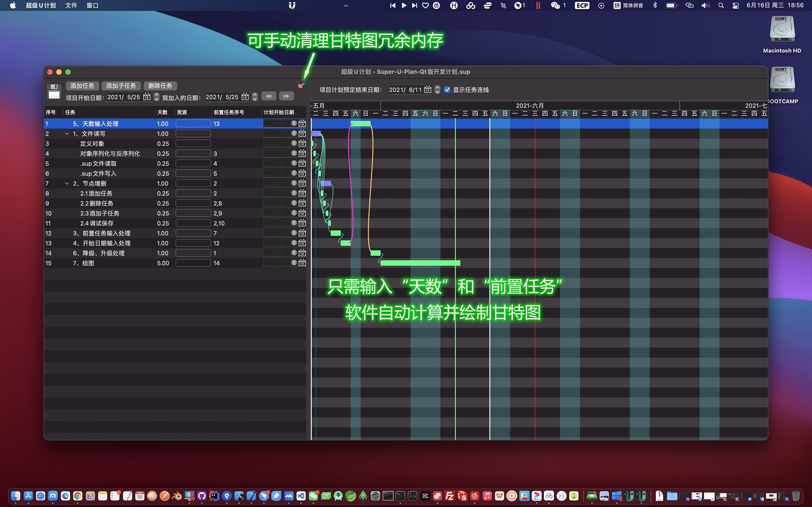The height and width of the screenshot is (507, 812).
Task: Collapse the 1、文件读写 task group
Action: tap(67, 133)
